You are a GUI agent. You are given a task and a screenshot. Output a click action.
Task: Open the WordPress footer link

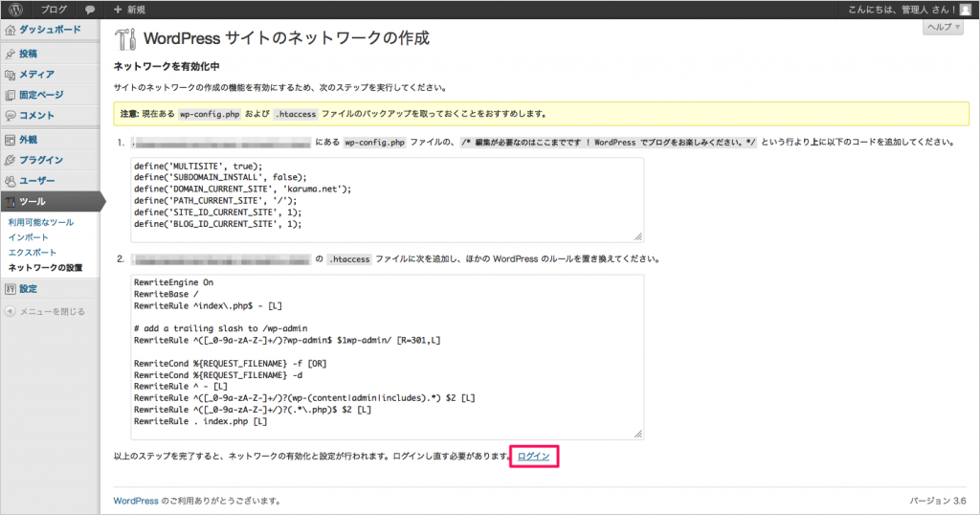click(x=136, y=501)
